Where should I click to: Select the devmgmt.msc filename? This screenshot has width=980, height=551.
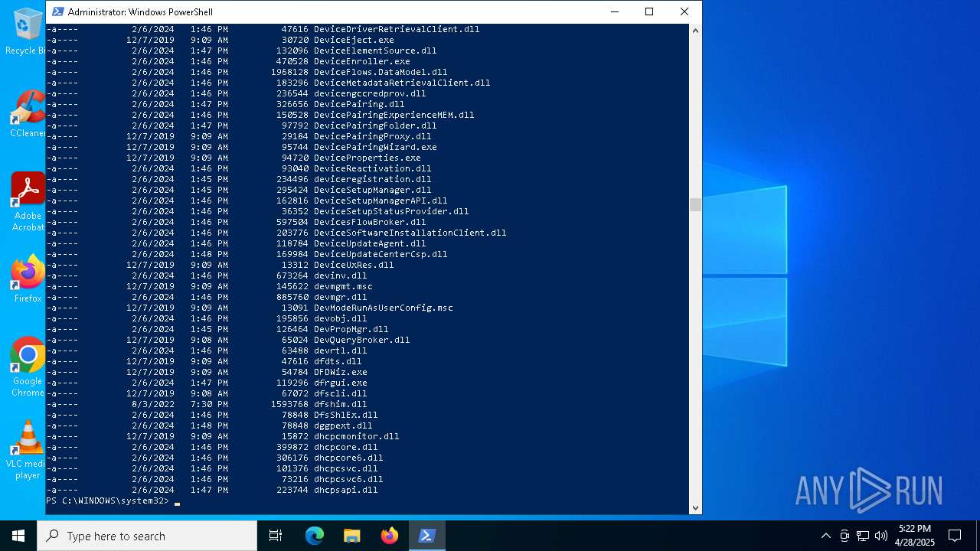pos(343,286)
